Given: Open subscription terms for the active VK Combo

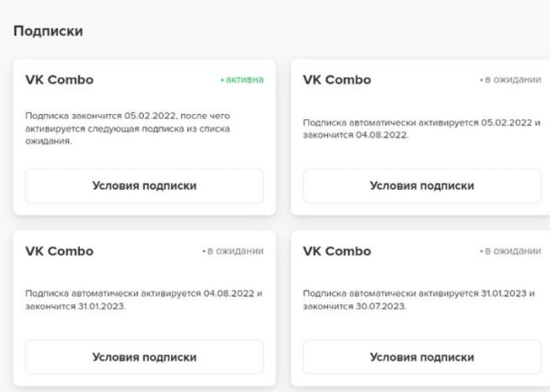Looking at the screenshot, I should click(x=144, y=185).
